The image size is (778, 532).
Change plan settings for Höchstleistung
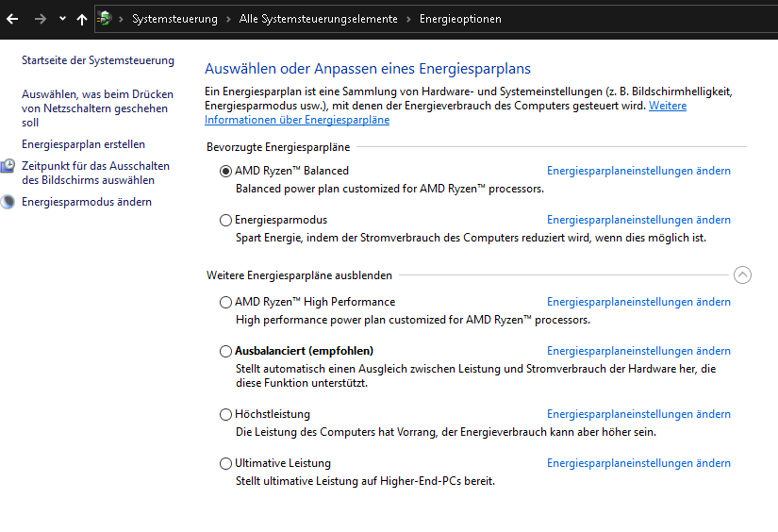(638, 414)
